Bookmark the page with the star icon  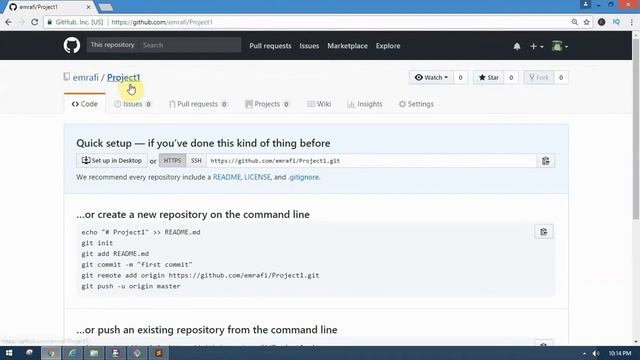[x=587, y=22]
